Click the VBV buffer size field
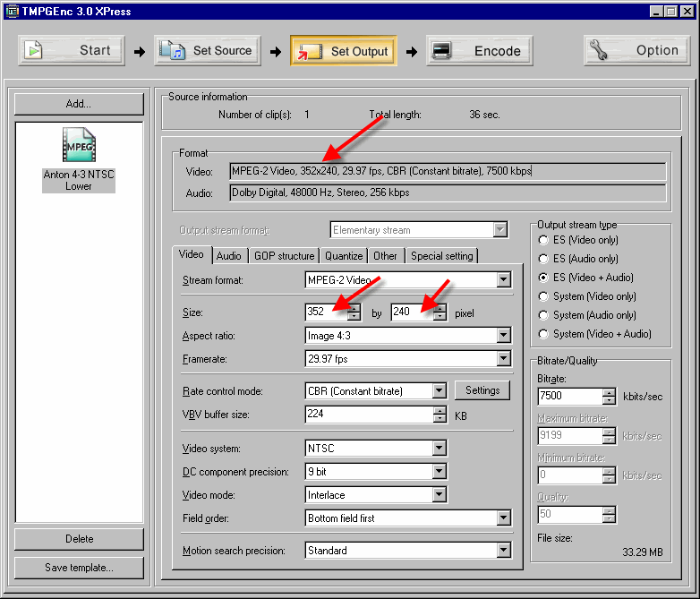This screenshot has height=599, width=700. pyautogui.click(x=370, y=414)
